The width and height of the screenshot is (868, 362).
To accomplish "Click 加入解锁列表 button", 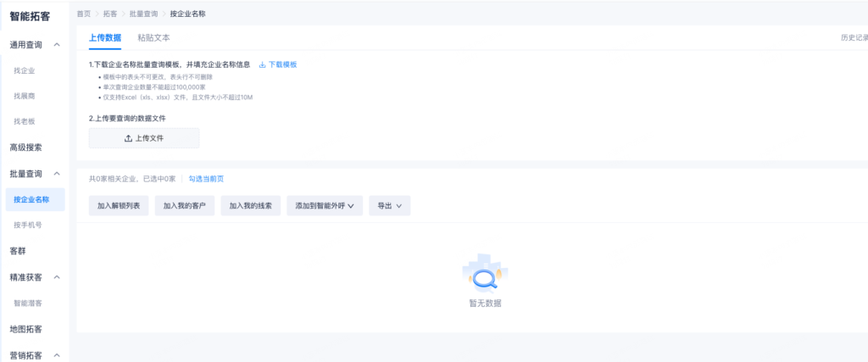I will pyautogui.click(x=120, y=206).
